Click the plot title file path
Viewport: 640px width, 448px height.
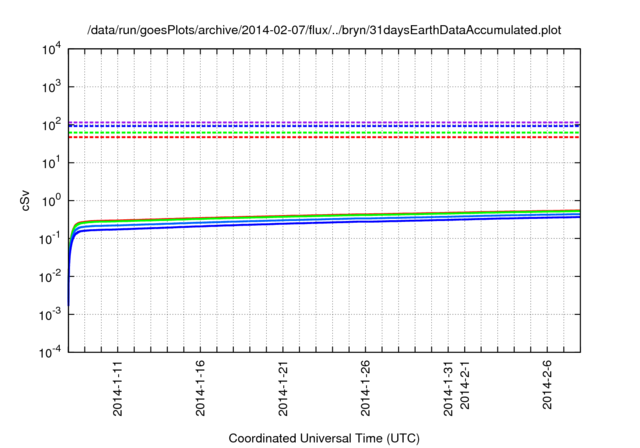point(324,30)
